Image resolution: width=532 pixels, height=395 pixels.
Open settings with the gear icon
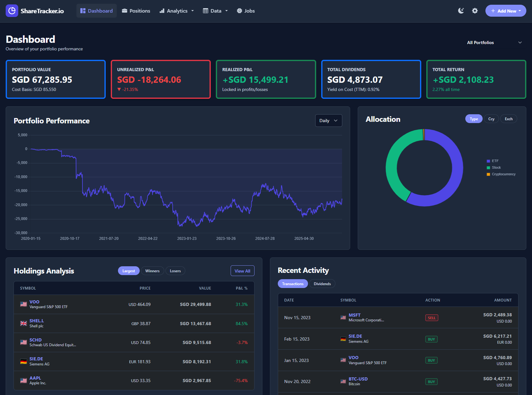pyautogui.click(x=475, y=10)
